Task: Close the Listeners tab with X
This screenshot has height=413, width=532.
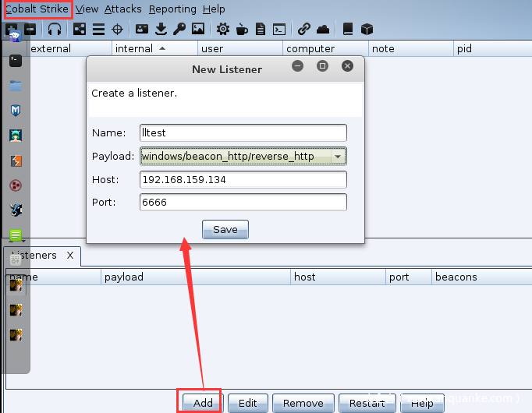Action: click(x=70, y=255)
